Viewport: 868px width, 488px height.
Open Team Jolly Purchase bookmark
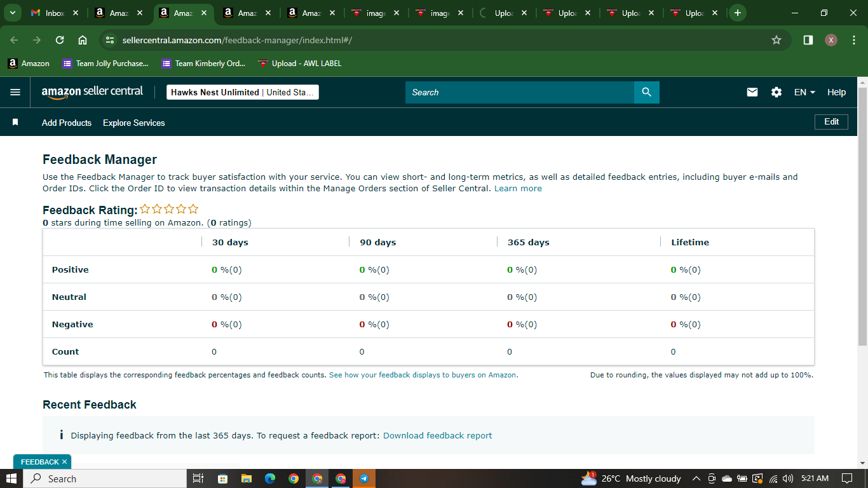[105, 64]
